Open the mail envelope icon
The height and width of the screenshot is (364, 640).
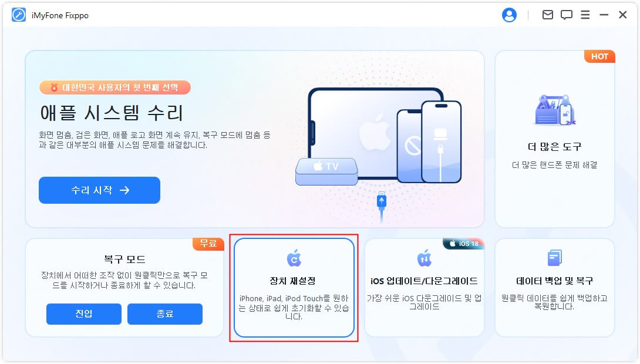tap(547, 15)
